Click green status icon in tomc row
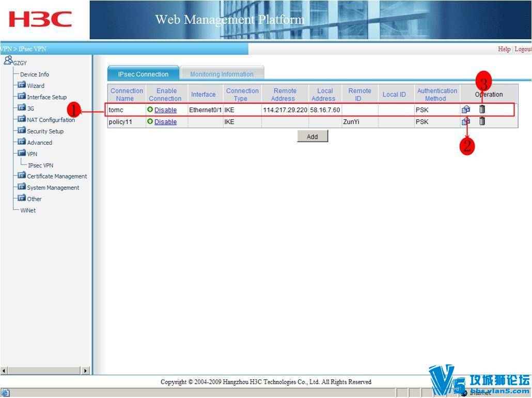532x398 pixels. tap(150, 110)
